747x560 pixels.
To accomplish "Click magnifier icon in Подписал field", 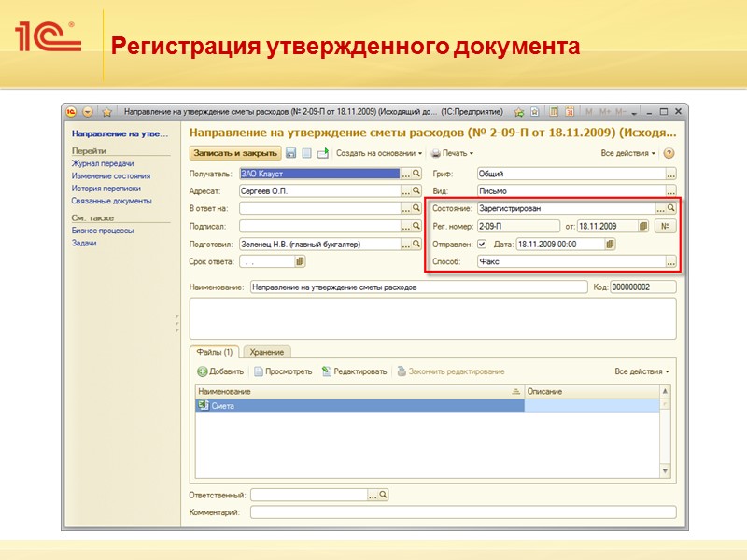I will pyautogui.click(x=416, y=226).
